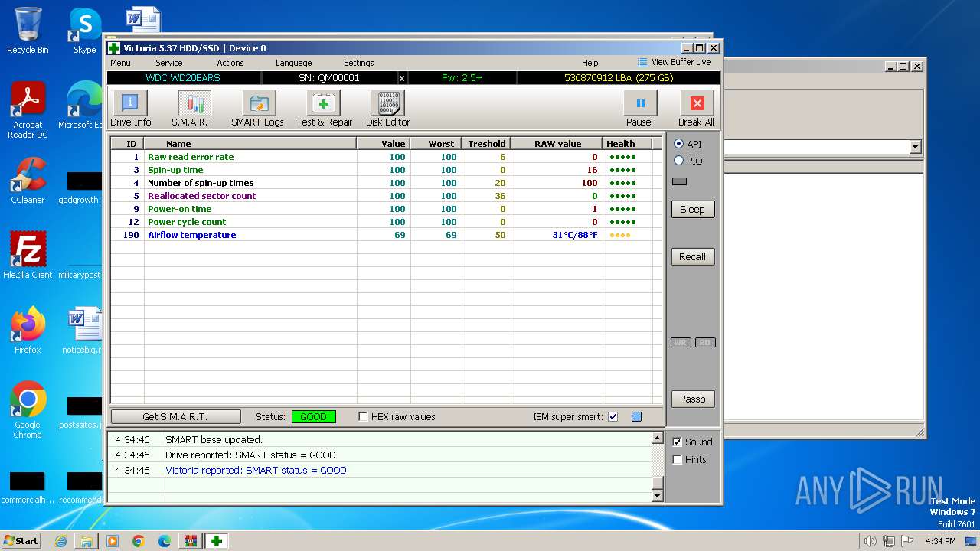Open the Menu menu
Image resolution: width=980 pixels, height=551 pixels.
click(120, 63)
